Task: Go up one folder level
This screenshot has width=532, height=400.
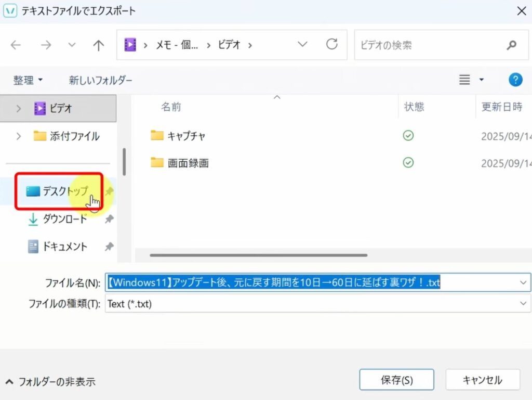Action: 98,45
